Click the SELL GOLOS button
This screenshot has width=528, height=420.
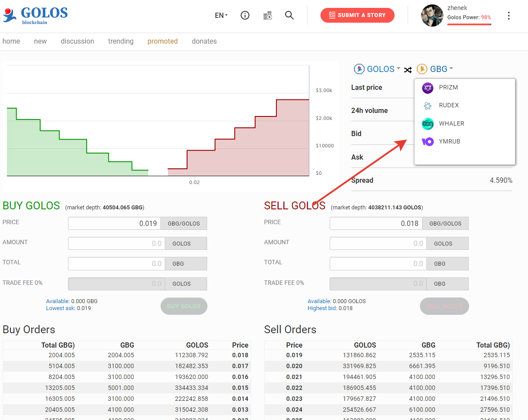point(444,306)
